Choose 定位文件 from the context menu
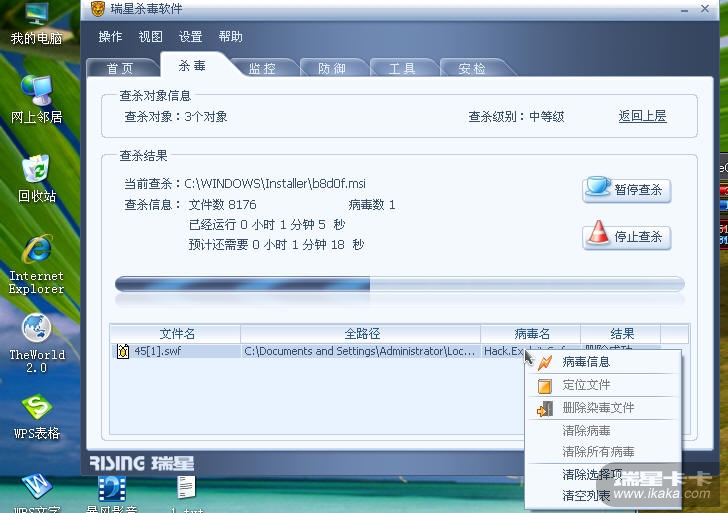The width and height of the screenshot is (728, 513). pyautogui.click(x=604, y=385)
